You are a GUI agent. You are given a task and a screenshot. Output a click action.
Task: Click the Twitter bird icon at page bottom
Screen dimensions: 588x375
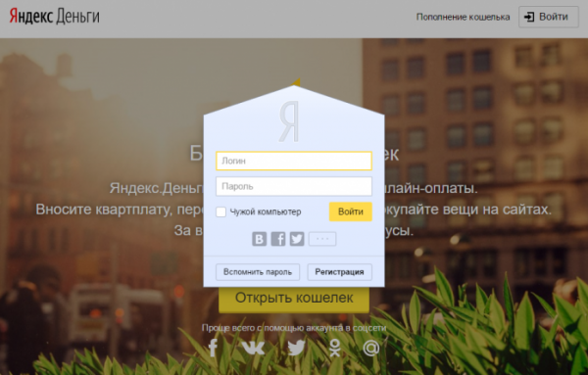click(x=296, y=348)
